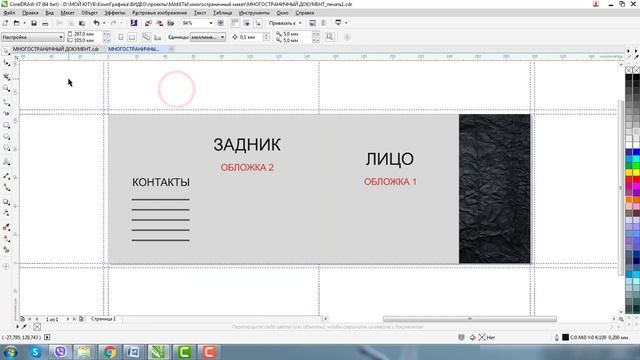Expand the Open file arrow
This screenshot has height=360, width=640.
coord(24,23)
